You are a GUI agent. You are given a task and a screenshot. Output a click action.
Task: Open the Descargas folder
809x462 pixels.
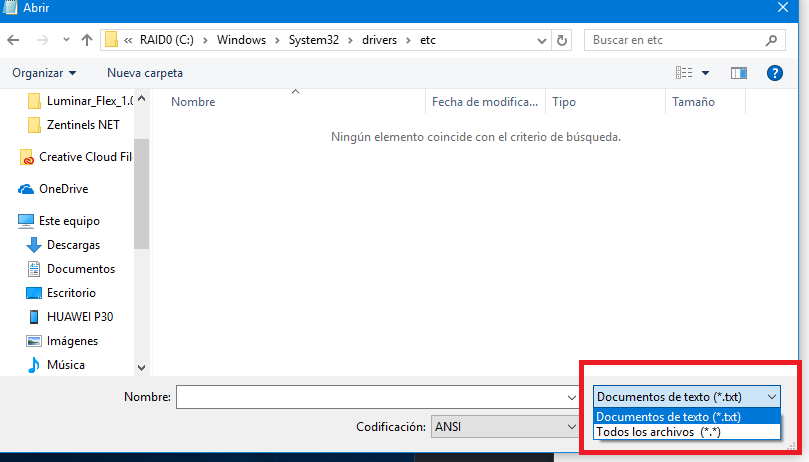click(73, 245)
